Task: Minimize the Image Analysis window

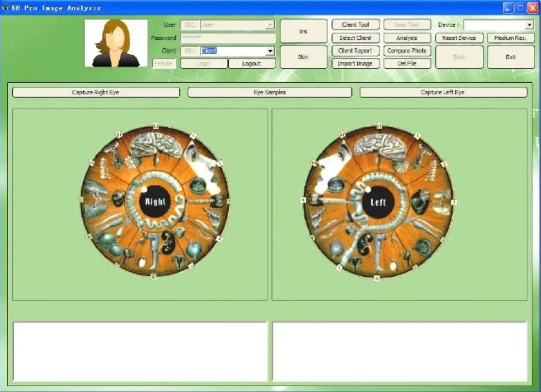Action: (x=508, y=8)
